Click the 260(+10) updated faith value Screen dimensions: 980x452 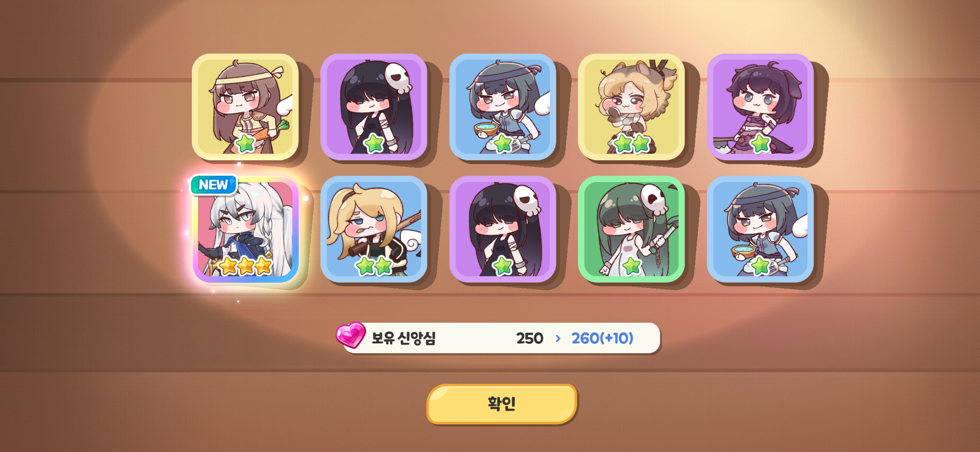tap(602, 338)
